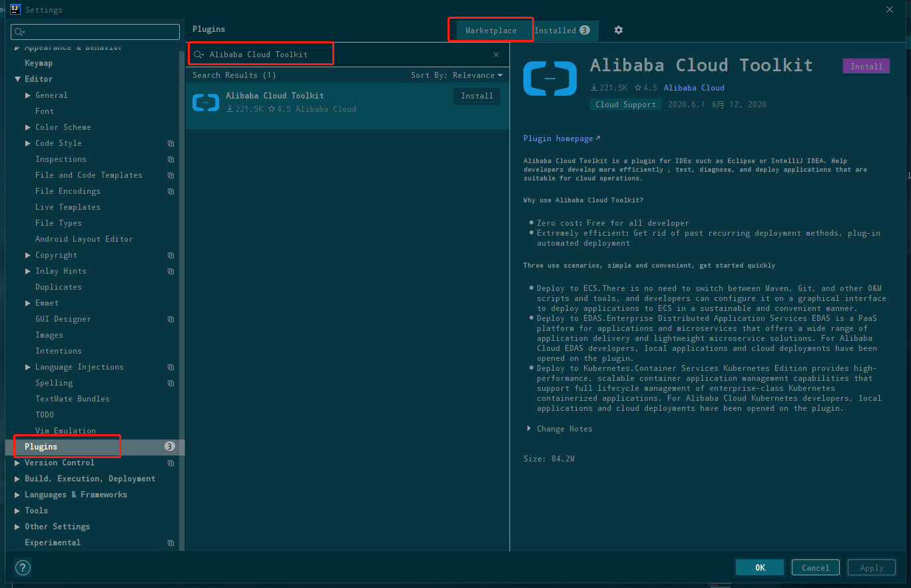The width and height of the screenshot is (911, 588).
Task: Click the copy icon beside Version Control
Action: pyautogui.click(x=170, y=463)
